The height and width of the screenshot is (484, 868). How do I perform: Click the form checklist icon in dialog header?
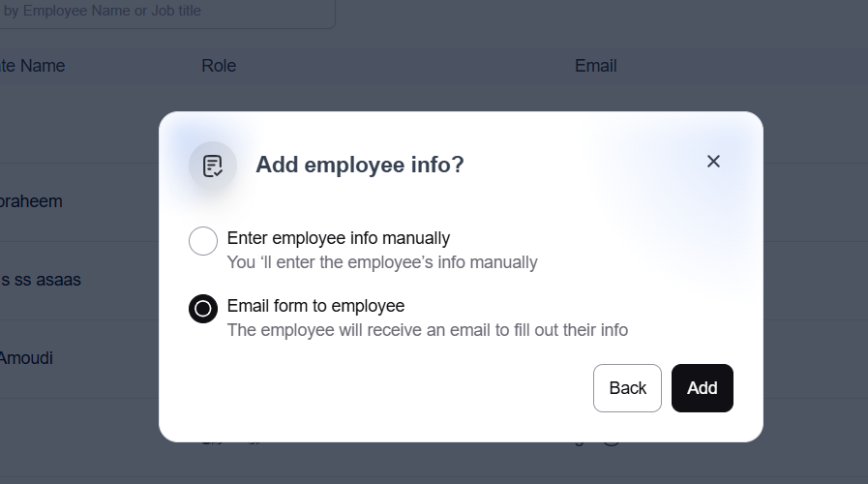(x=213, y=166)
